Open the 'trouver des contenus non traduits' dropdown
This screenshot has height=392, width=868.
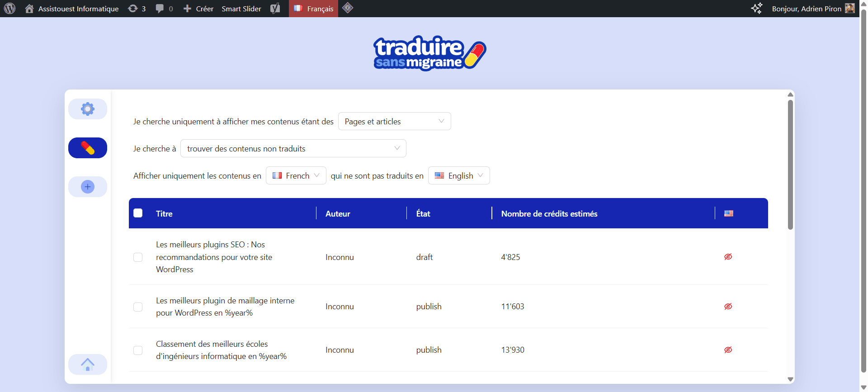click(293, 148)
